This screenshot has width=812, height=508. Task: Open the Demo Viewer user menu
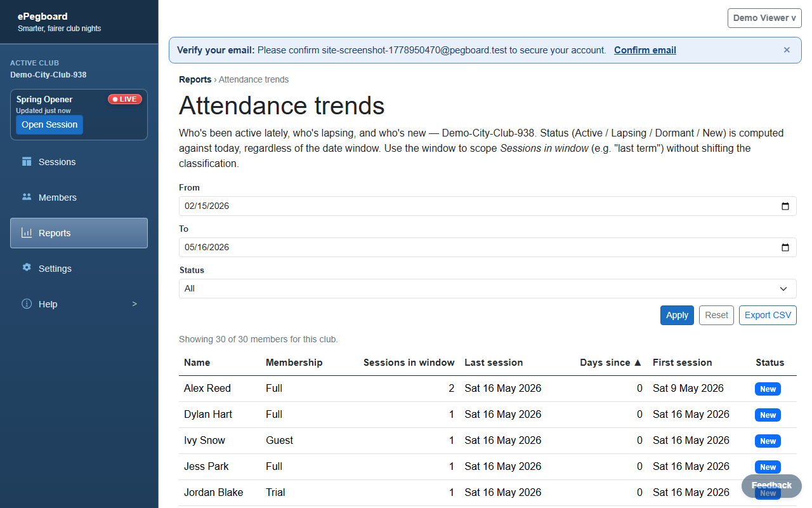[x=764, y=18]
